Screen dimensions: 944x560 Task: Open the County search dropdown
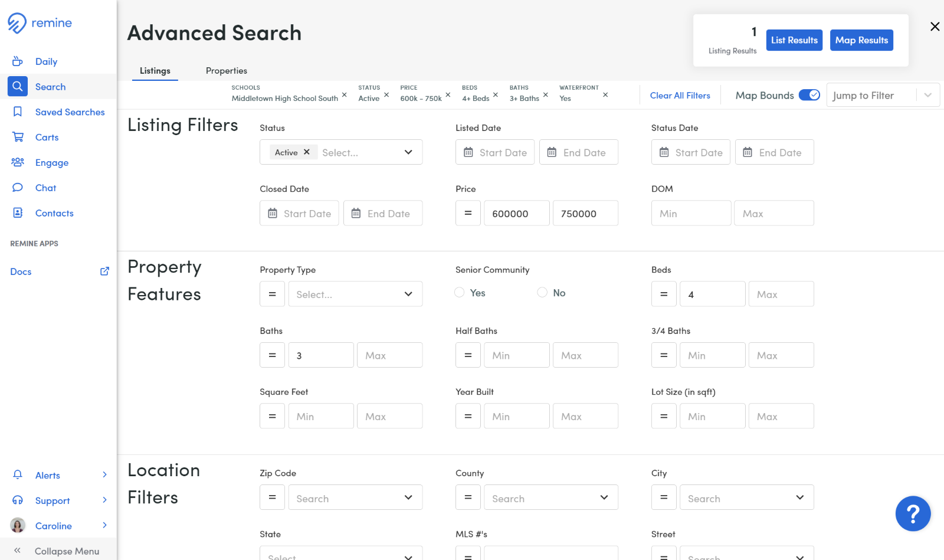point(550,498)
